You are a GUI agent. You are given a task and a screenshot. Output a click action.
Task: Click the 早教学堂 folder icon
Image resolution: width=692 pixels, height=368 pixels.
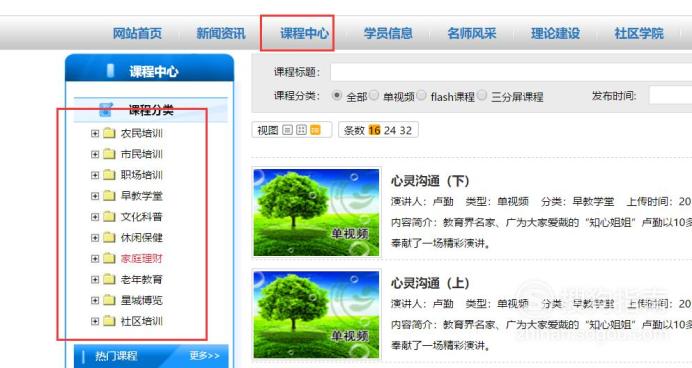(x=109, y=195)
